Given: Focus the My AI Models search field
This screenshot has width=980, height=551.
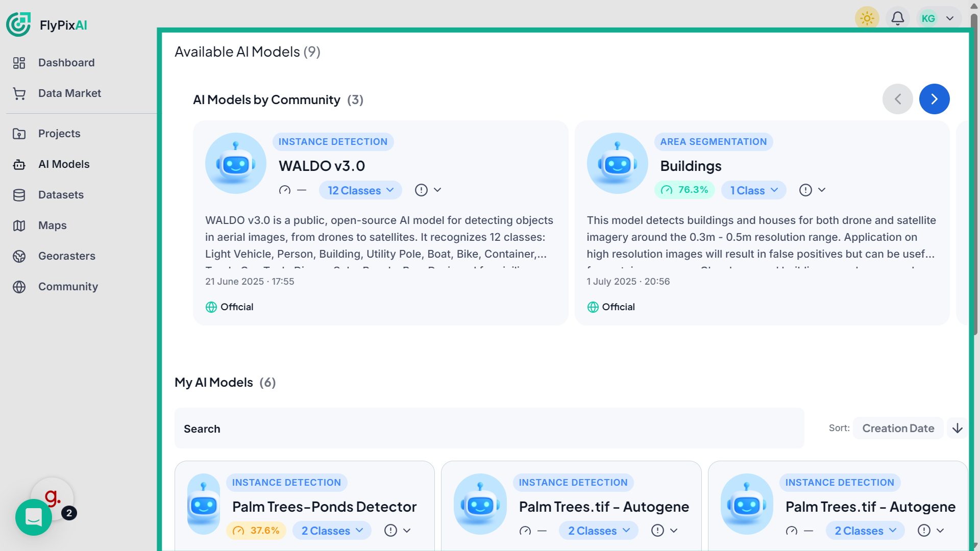Looking at the screenshot, I should tap(489, 429).
